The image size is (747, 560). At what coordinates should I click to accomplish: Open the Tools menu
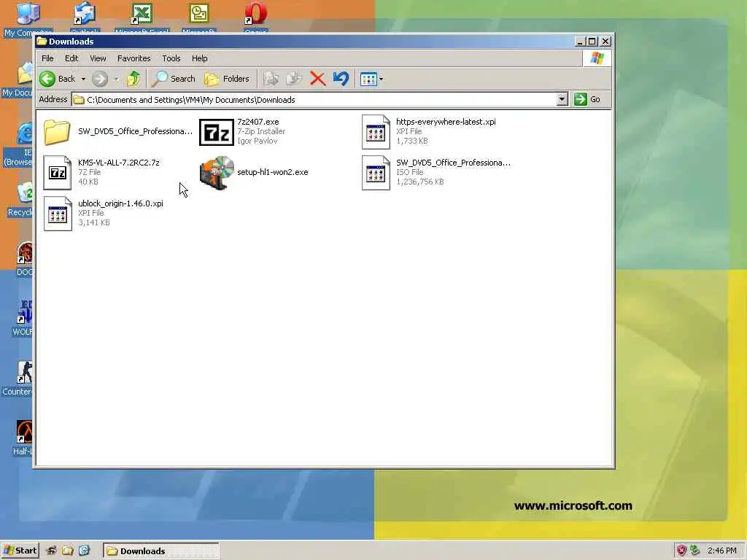click(x=171, y=58)
